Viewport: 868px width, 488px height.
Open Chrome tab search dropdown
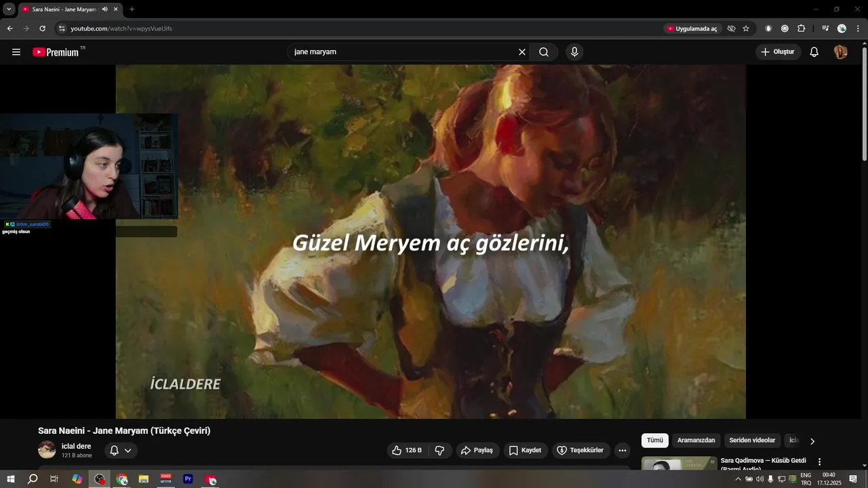[9, 9]
